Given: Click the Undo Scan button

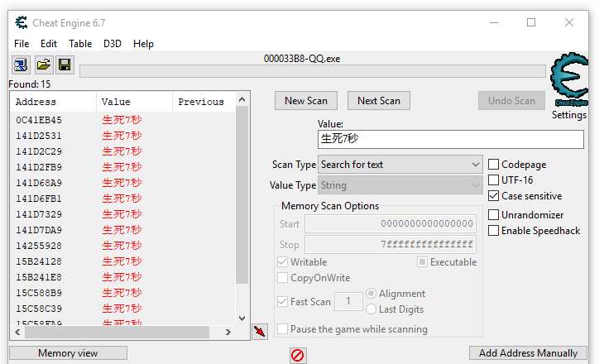Looking at the screenshot, I should tap(511, 101).
